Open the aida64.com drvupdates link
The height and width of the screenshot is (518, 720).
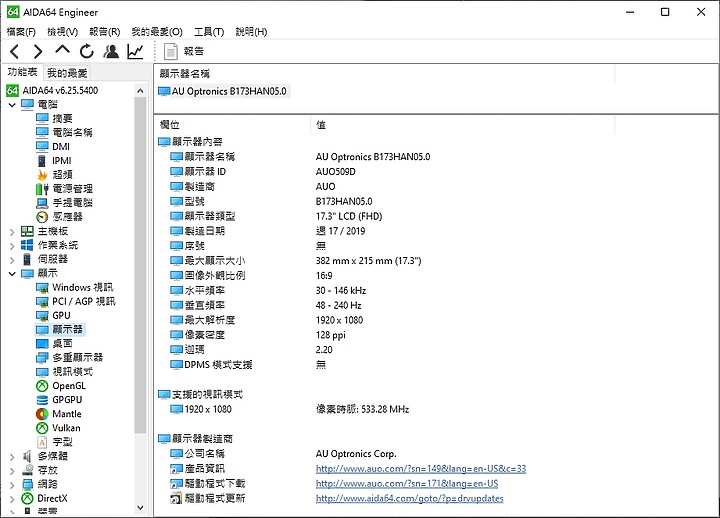[410, 499]
